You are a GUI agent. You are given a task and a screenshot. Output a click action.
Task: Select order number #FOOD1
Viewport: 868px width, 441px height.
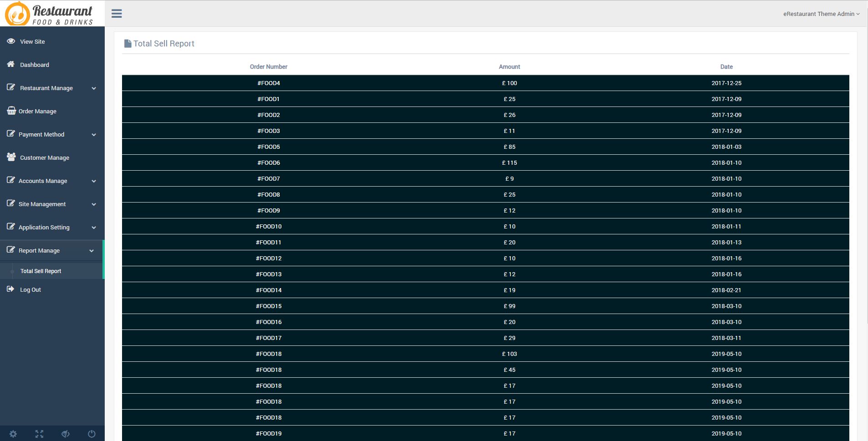269,99
